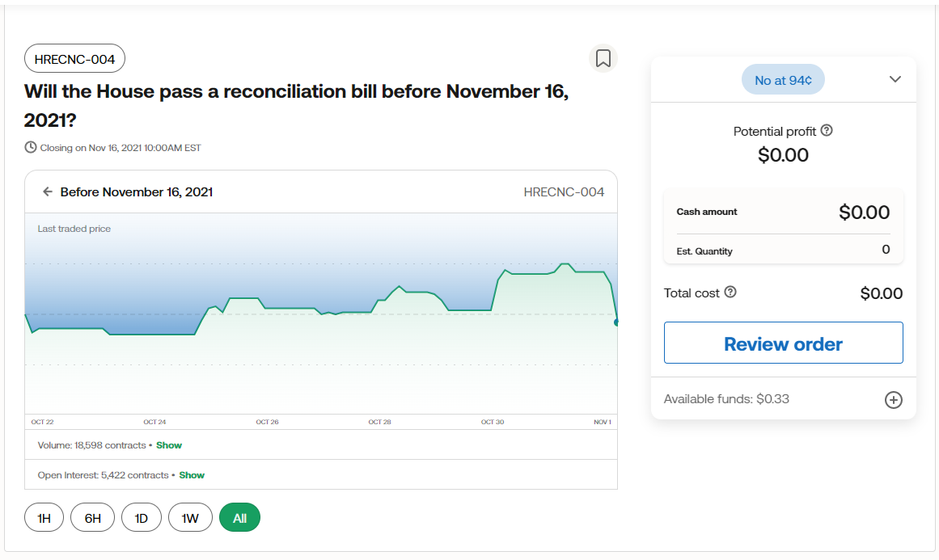
Task: Click the back arrow beside Before November 16, 2021
Action: coord(48,192)
